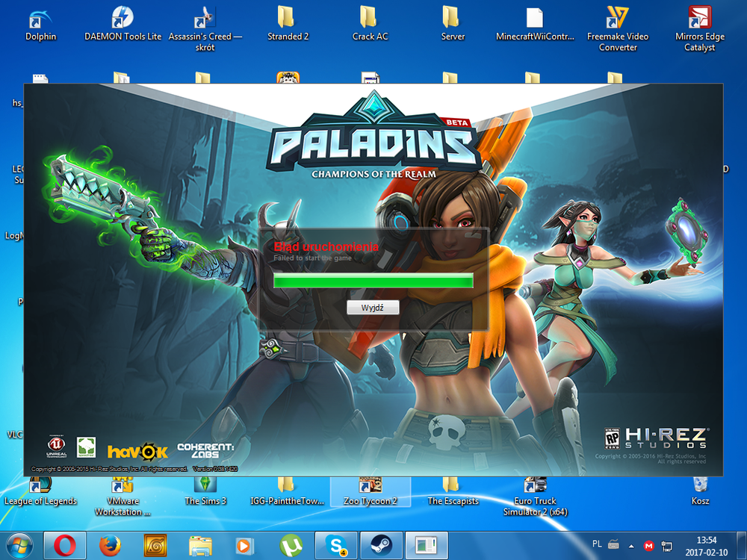This screenshot has height=560, width=747.
Task: Click the 'Błąd uruchomienia' error title
Action: click(x=326, y=246)
